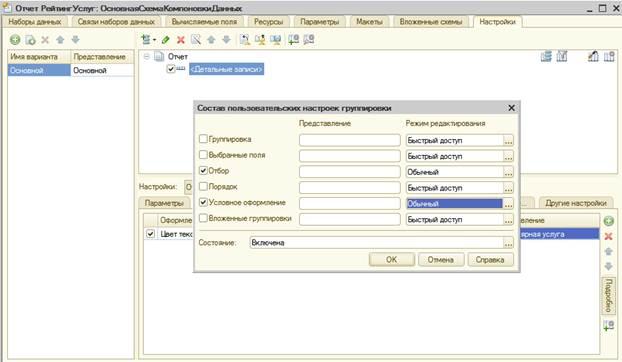Click Представление field for Условное оформление
The height and width of the screenshot is (362, 622).
[349, 204]
